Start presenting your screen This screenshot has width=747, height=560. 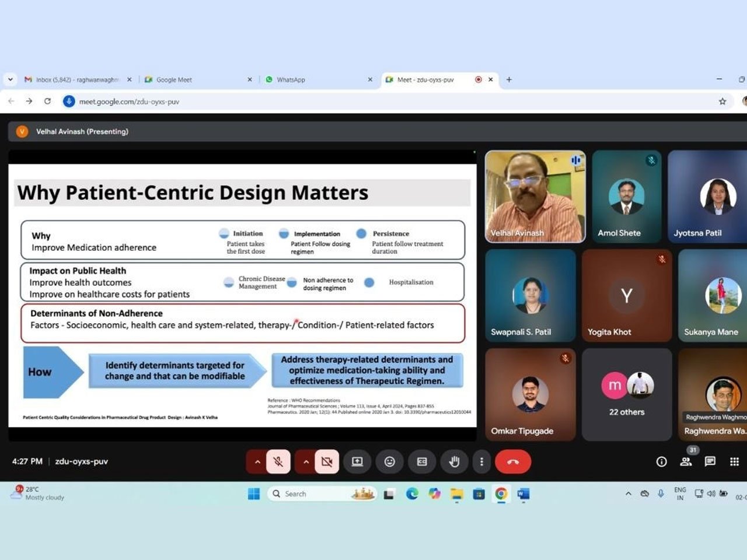pyautogui.click(x=357, y=462)
